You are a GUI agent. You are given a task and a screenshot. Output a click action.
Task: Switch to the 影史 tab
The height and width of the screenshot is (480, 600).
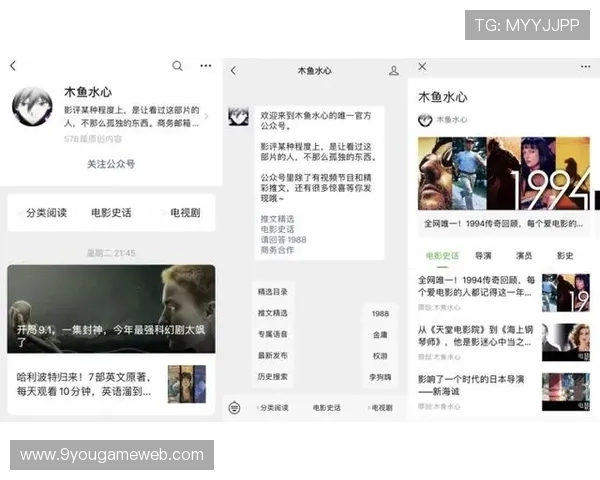[x=565, y=256]
